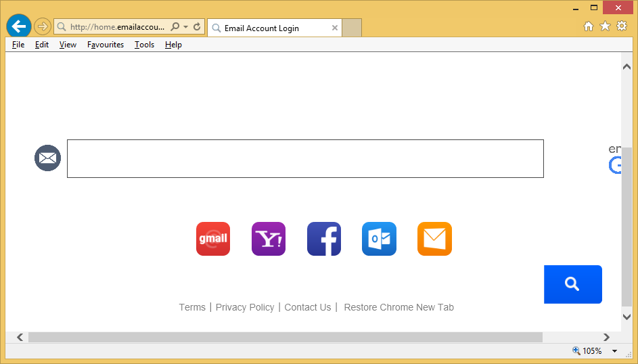Click the address bar URL field
Image resolution: width=638 pixels, height=364 pixels.
[x=118, y=27]
